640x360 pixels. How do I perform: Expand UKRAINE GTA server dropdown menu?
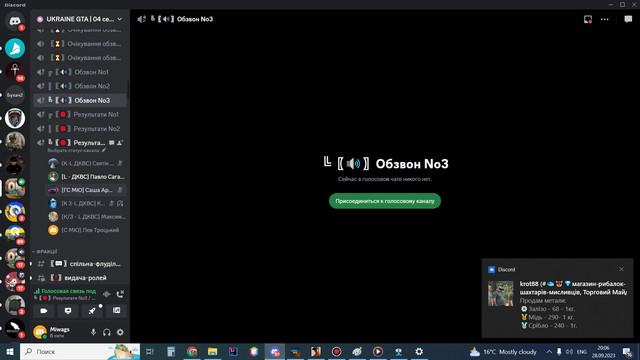pos(120,19)
